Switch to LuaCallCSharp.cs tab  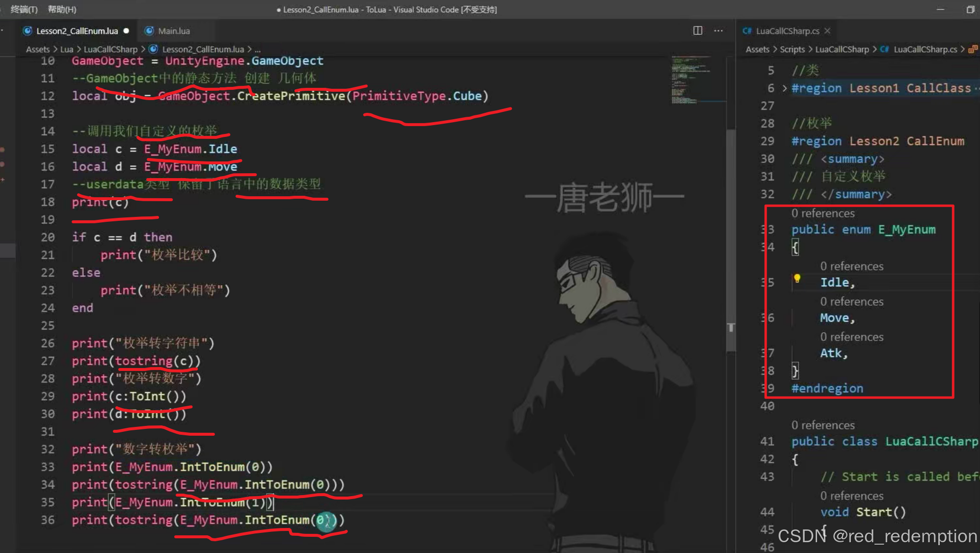pyautogui.click(x=788, y=31)
